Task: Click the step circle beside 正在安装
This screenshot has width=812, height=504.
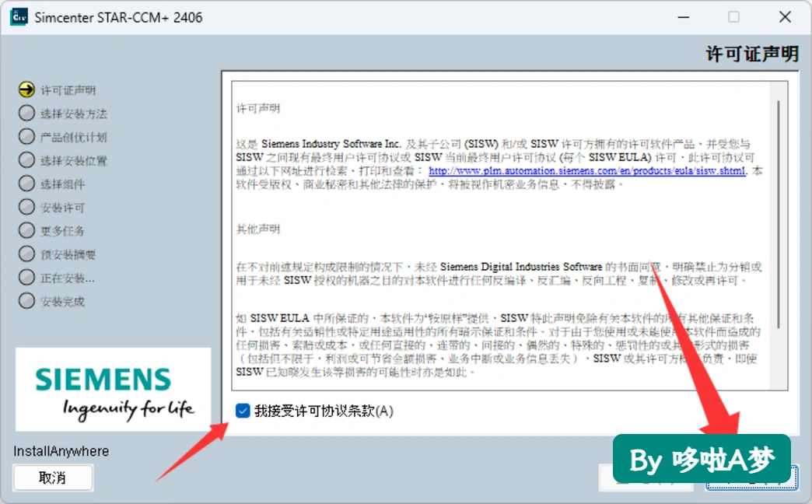Action: point(26,278)
